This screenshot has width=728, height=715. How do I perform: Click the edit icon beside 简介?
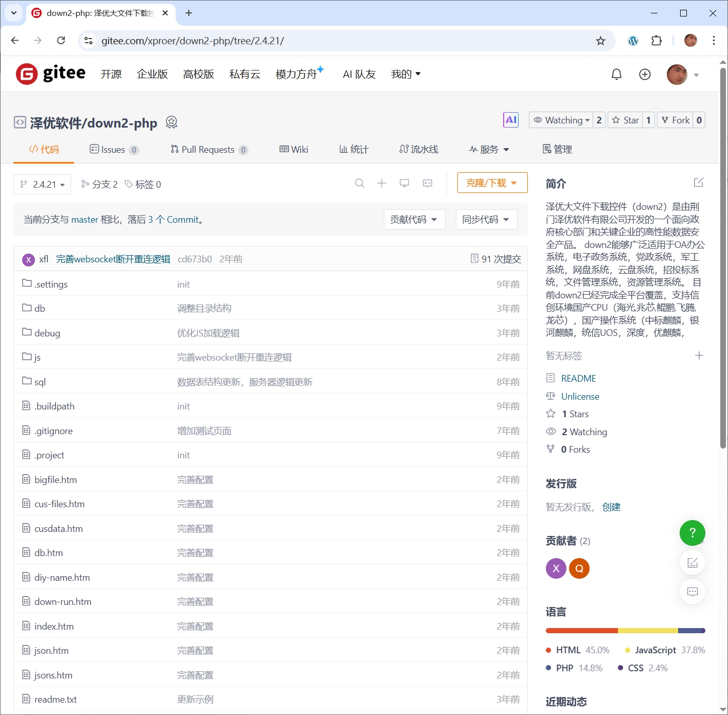pyautogui.click(x=698, y=183)
